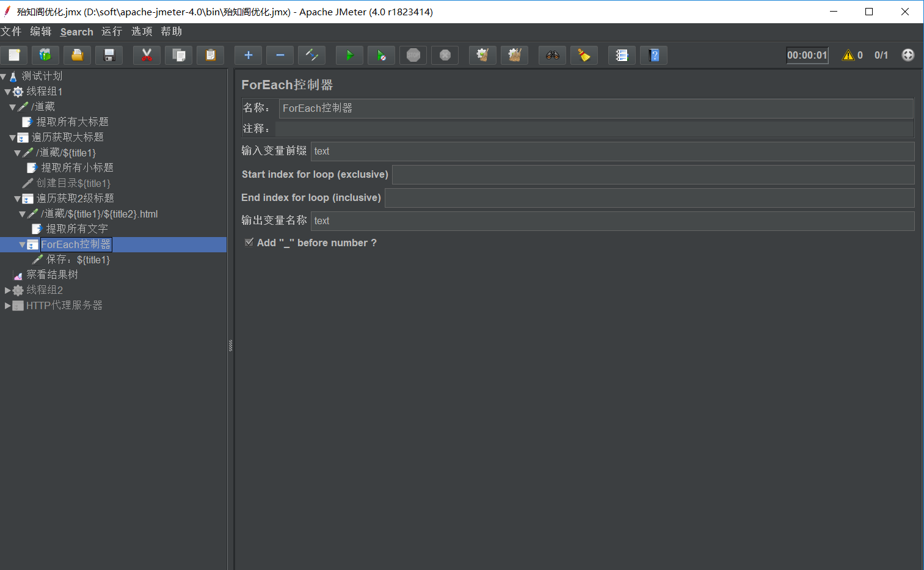Toggle the Add "_" before number checkbox
The image size is (924, 570).
coord(249,243)
